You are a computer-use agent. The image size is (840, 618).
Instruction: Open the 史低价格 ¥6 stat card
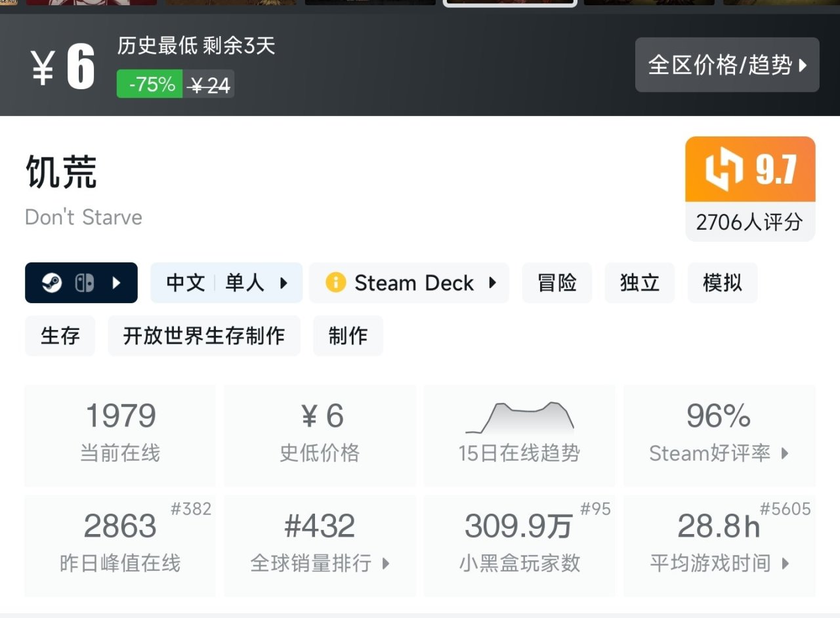[320, 436]
